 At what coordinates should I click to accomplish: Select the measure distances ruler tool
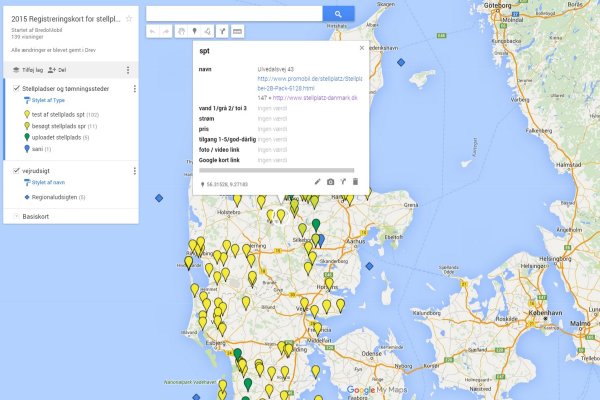238,32
